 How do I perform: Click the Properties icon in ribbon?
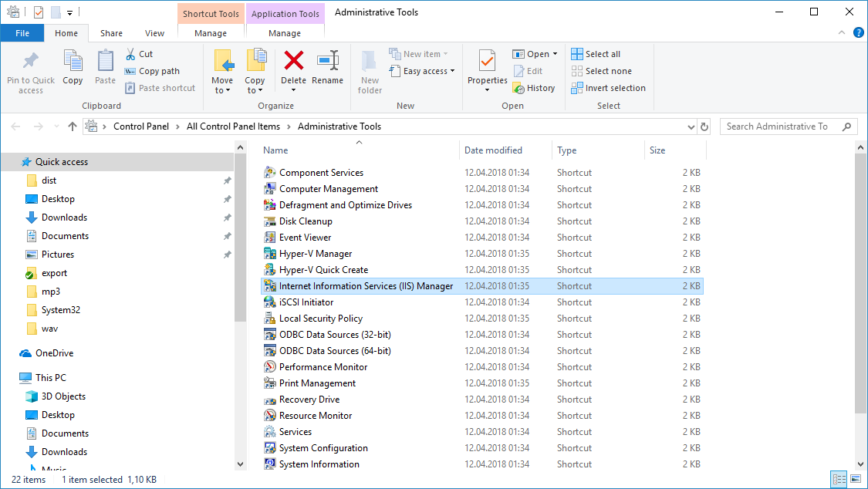point(487,62)
